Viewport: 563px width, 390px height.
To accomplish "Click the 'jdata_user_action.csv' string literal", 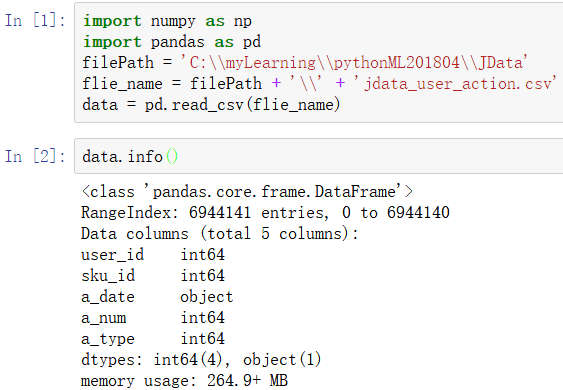I will [455, 84].
